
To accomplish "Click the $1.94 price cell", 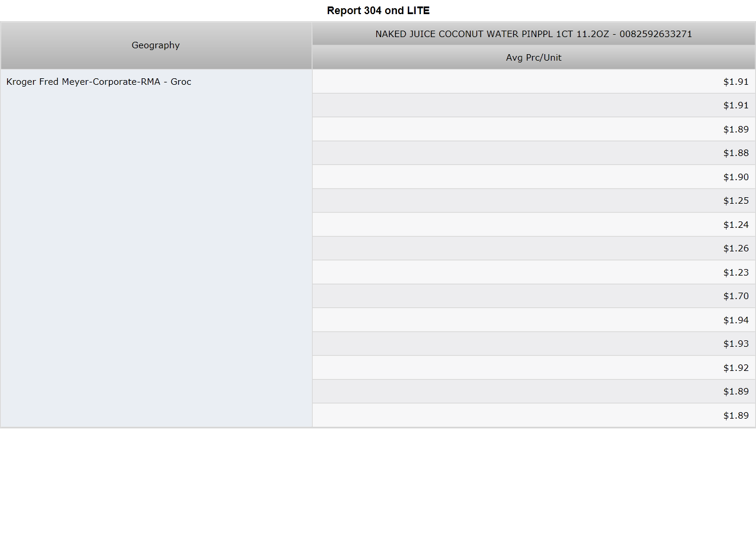I will point(534,320).
